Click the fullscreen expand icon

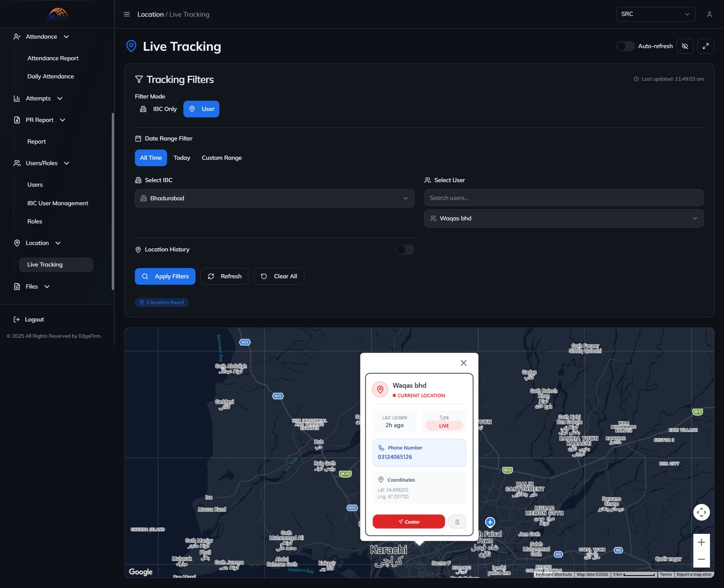(705, 46)
